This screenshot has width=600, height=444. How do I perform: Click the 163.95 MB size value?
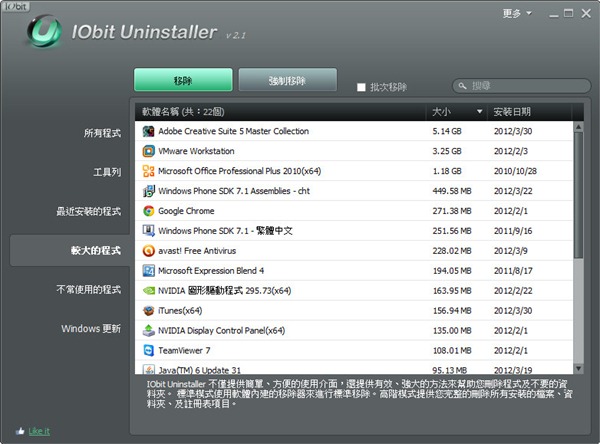tap(452, 291)
